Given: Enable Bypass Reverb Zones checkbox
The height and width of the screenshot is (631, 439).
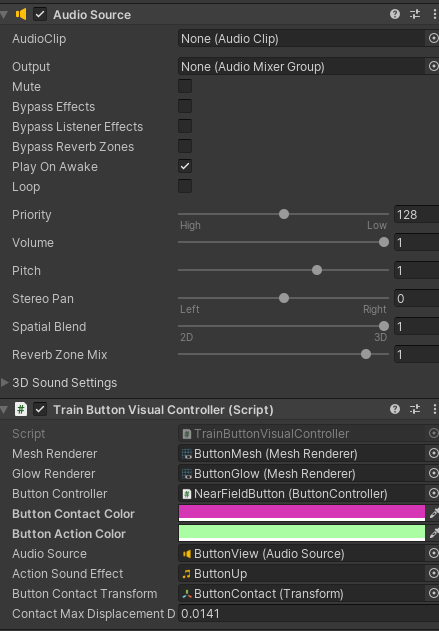Looking at the screenshot, I should 185,146.
